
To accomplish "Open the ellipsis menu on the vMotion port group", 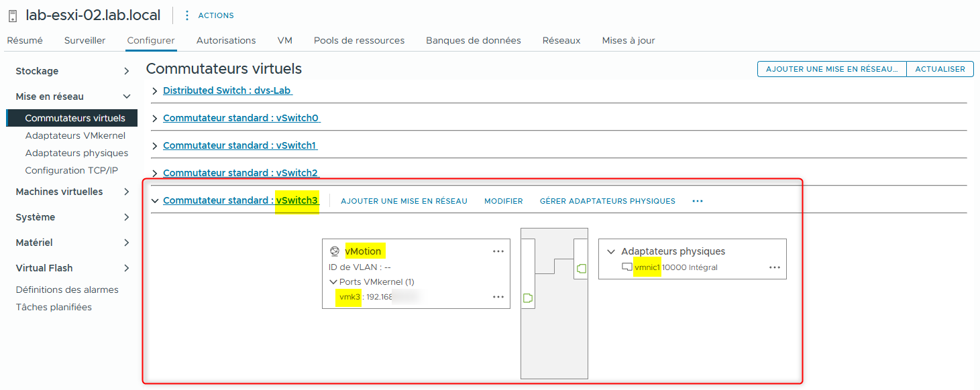I will [498, 251].
